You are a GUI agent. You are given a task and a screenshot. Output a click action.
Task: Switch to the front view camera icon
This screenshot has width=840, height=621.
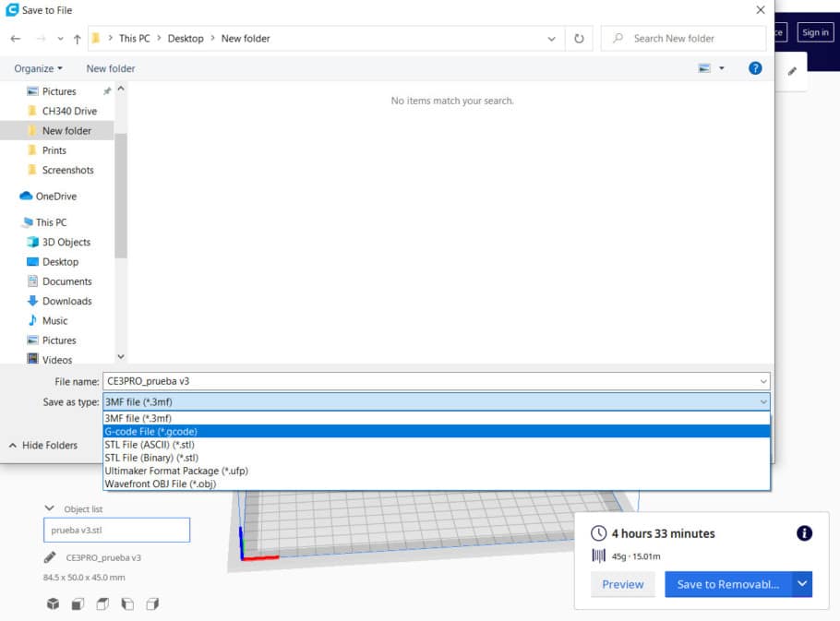[78, 603]
